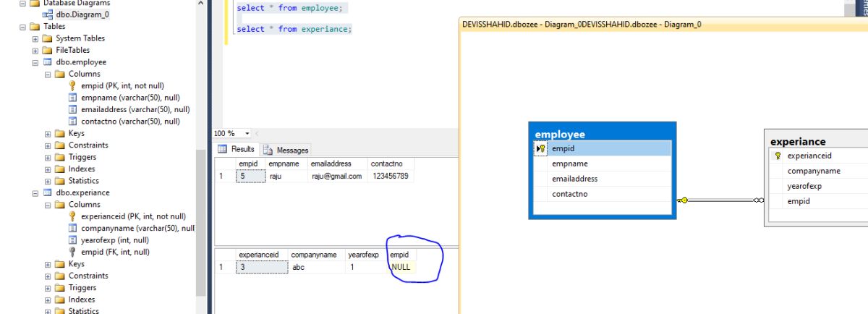The width and height of the screenshot is (868, 314).
Task: Collapse the dbo.employee node
Action: click(x=35, y=62)
